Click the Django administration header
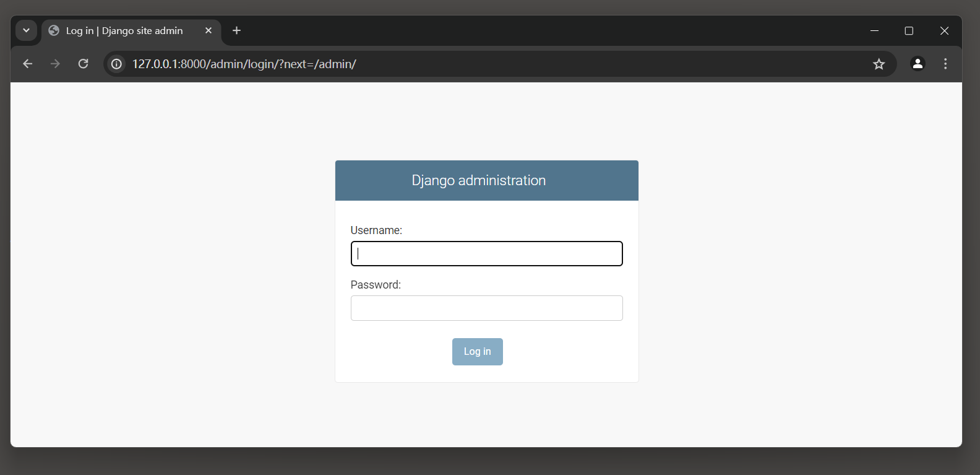980x475 pixels. 479,180
